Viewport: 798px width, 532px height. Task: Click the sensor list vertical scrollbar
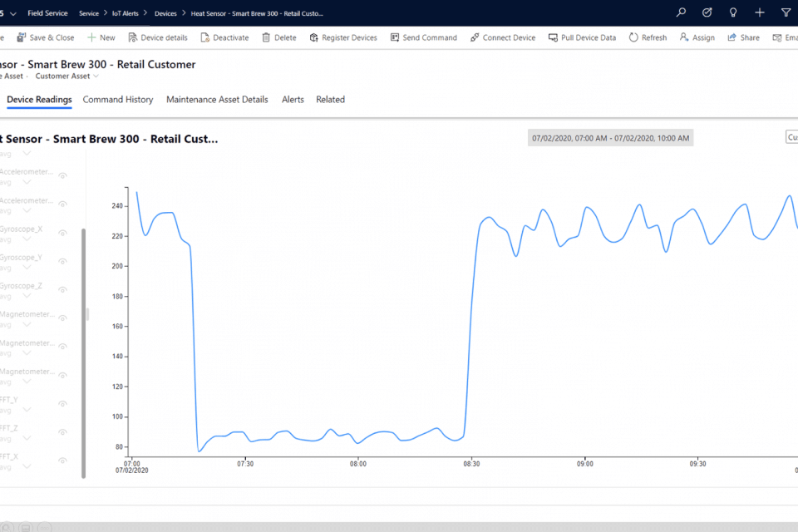(83, 353)
